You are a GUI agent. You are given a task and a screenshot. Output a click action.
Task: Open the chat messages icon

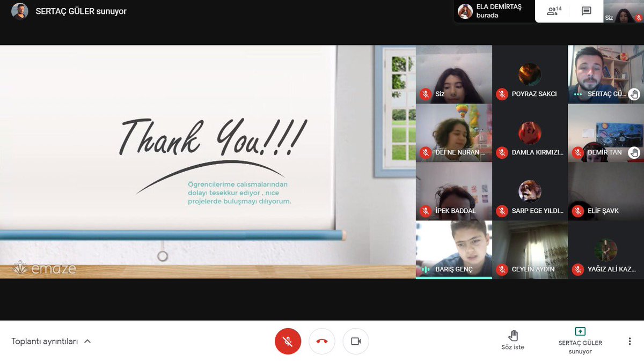(587, 11)
